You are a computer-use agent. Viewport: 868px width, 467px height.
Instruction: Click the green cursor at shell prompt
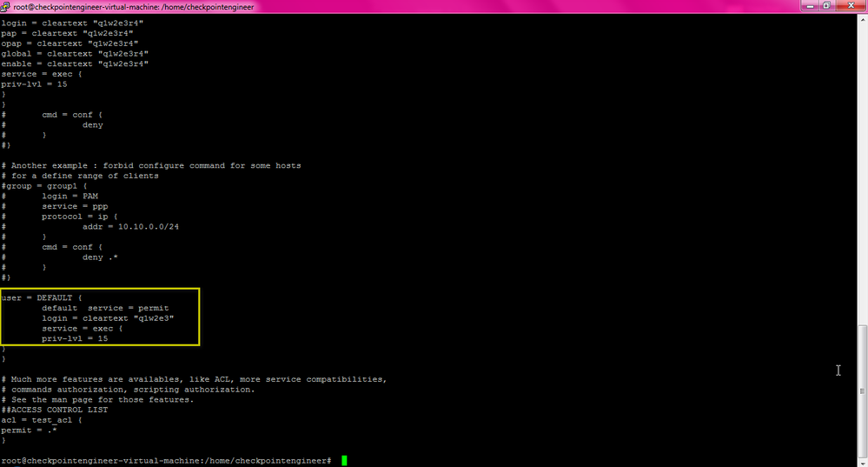344,460
